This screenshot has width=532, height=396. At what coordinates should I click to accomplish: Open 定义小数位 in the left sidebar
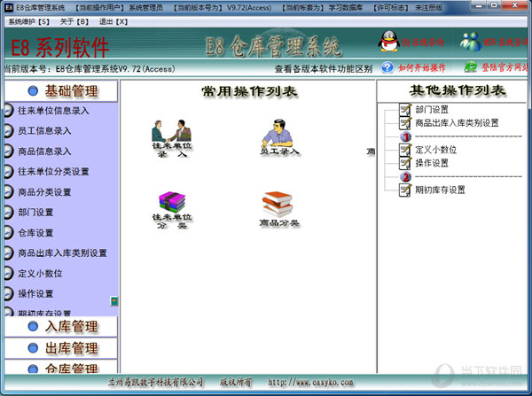coord(40,274)
